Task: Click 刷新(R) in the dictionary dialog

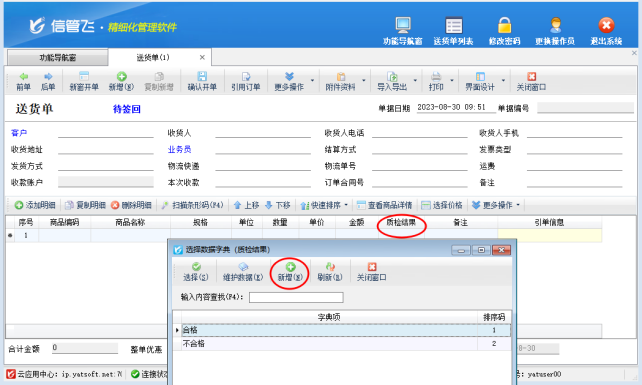Action: tap(330, 272)
